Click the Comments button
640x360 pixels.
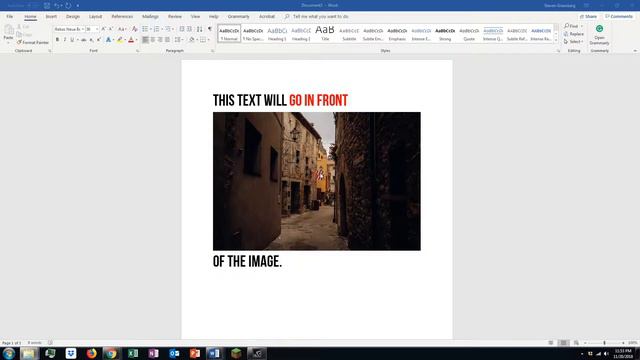point(619,17)
